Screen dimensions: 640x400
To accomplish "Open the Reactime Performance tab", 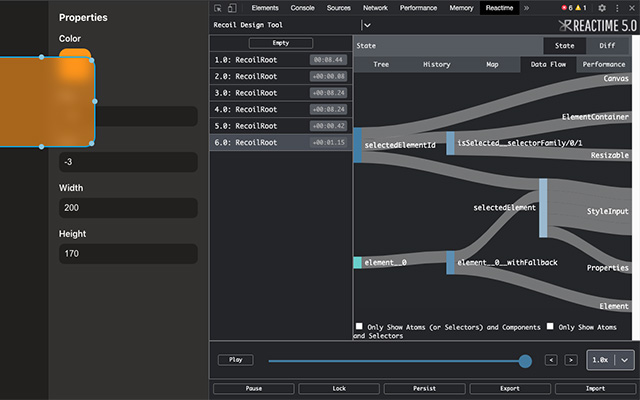I will click(604, 64).
